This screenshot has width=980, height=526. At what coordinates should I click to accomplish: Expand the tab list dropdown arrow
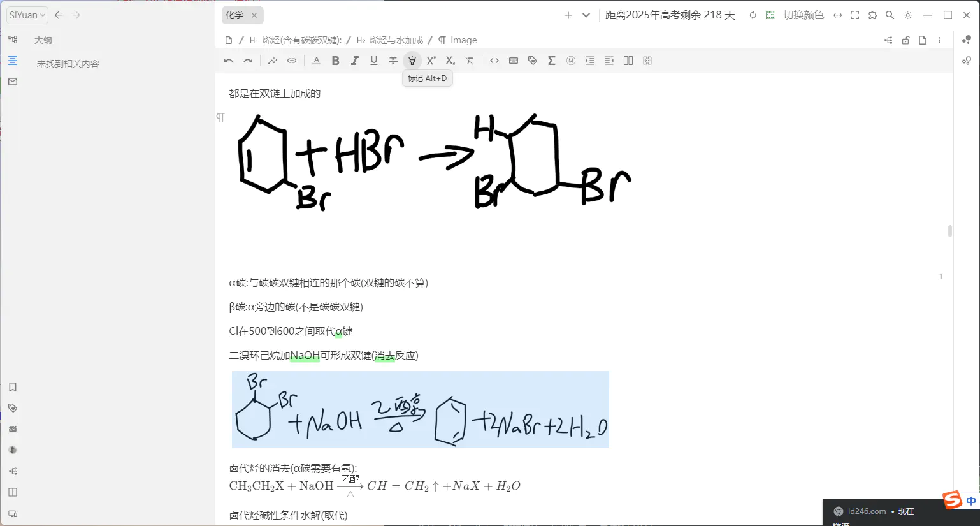(x=586, y=15)
